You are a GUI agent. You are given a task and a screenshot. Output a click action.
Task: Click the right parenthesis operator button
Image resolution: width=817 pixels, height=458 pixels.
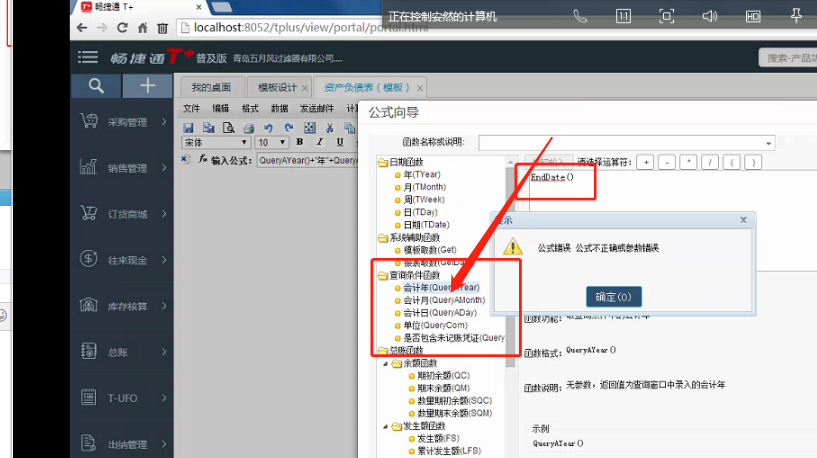tap(753, 163)
